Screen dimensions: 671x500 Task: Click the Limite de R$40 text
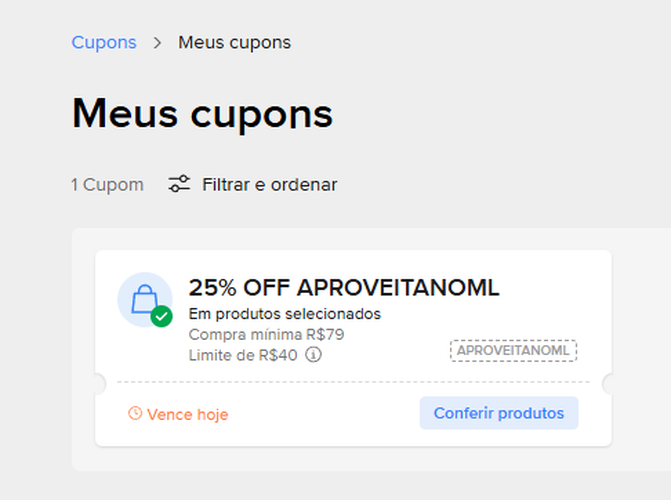pyautogui.click(x=243, y=355)
